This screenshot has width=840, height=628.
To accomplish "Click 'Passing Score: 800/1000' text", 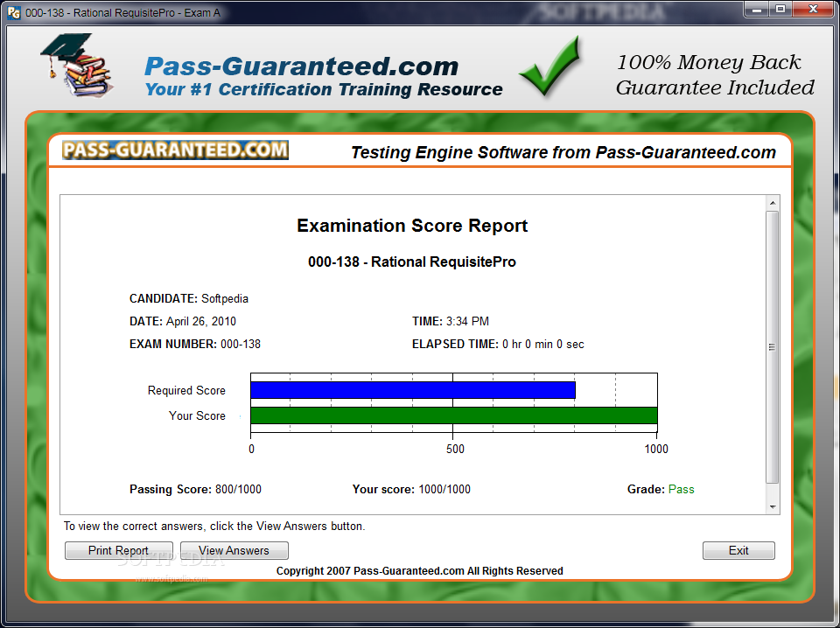I will [x=195, y=489].
